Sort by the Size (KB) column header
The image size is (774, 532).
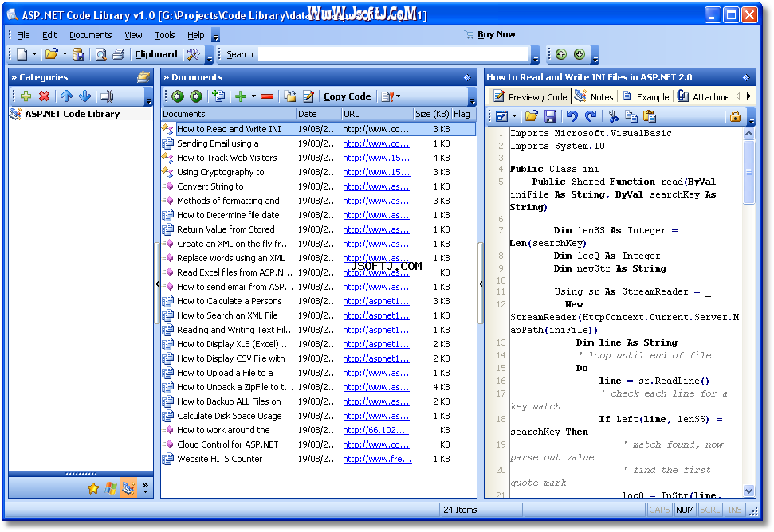pyautogui.click(x=432, y=114)
